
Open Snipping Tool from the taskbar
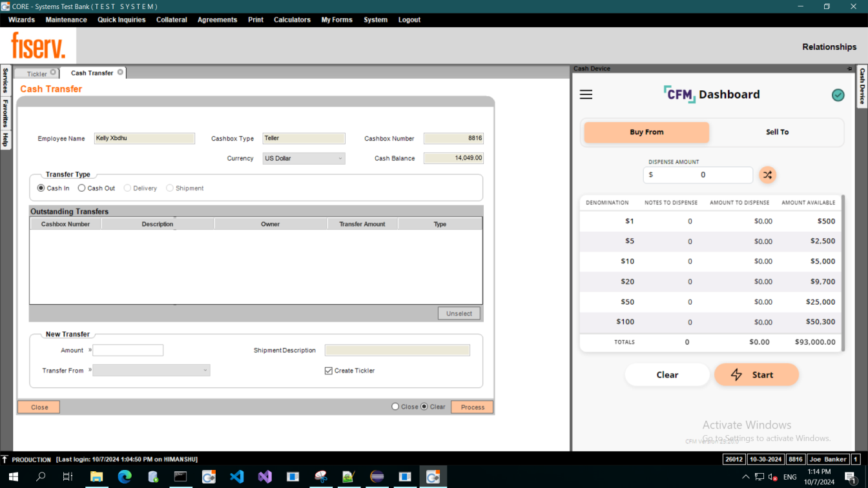tap(321, 477)
